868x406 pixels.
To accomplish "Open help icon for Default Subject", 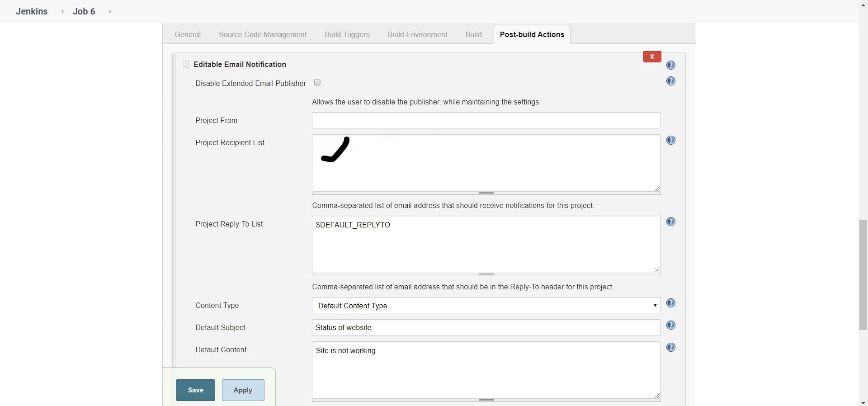I will tap(671, 325).
